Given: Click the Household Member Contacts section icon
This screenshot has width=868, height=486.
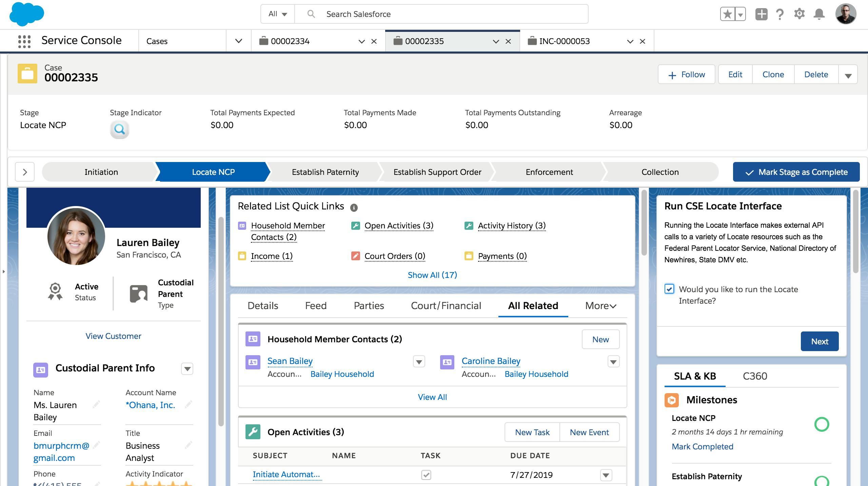Looking at the screenshot, I should [x=253, y=339].
